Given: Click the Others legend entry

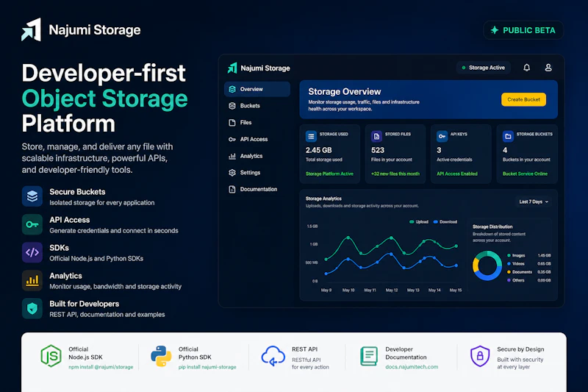Looking at the screenshot, I should click(528, 280).
